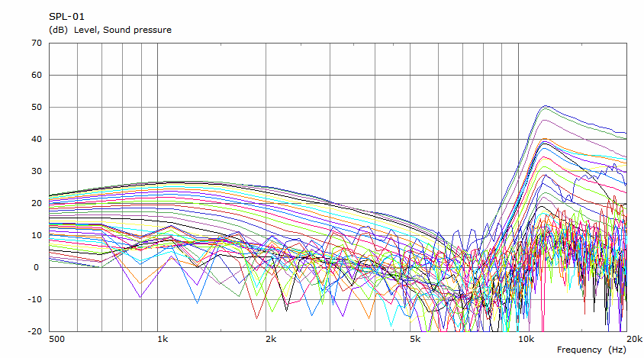
Task: Click the SPL-01 chart title
Action: click(66, 17)
